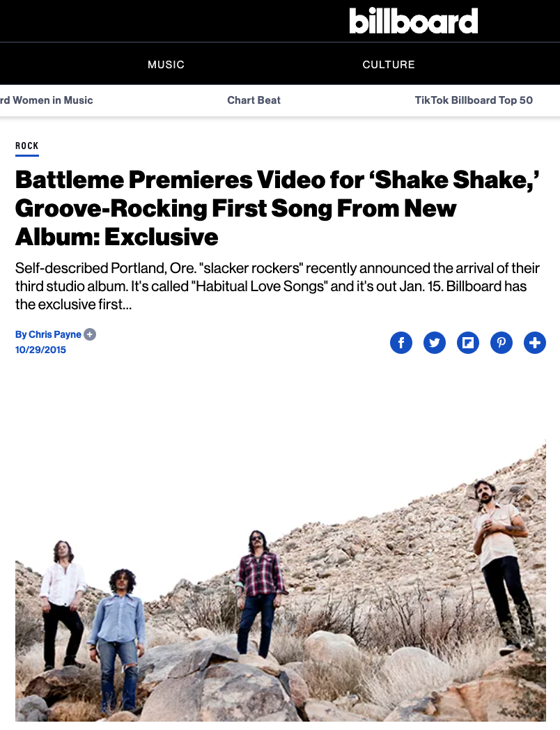Expand author info plus icon beside Chris Payne
This screenshot has height=730, width=560.
point(90,334)
